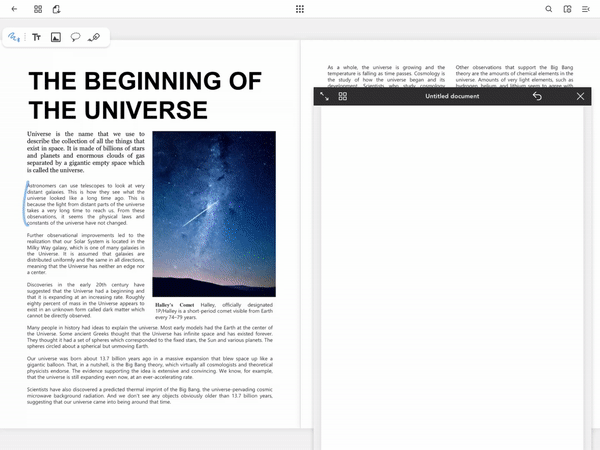Open the page thumbnails grid view
This screenshot has height=450, width=600.
(38, 9)
